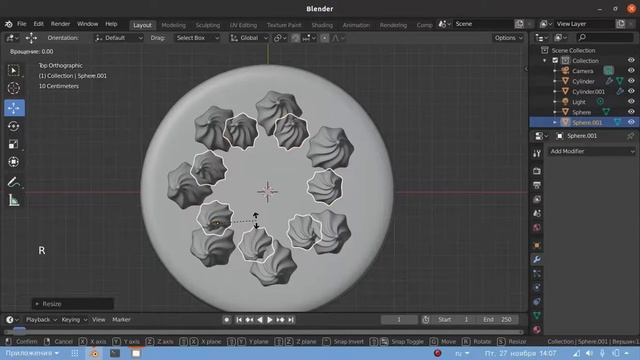Screen dimensions: 640x360
Task: Hide the Light object in outliner
Action: click(631, 101)
